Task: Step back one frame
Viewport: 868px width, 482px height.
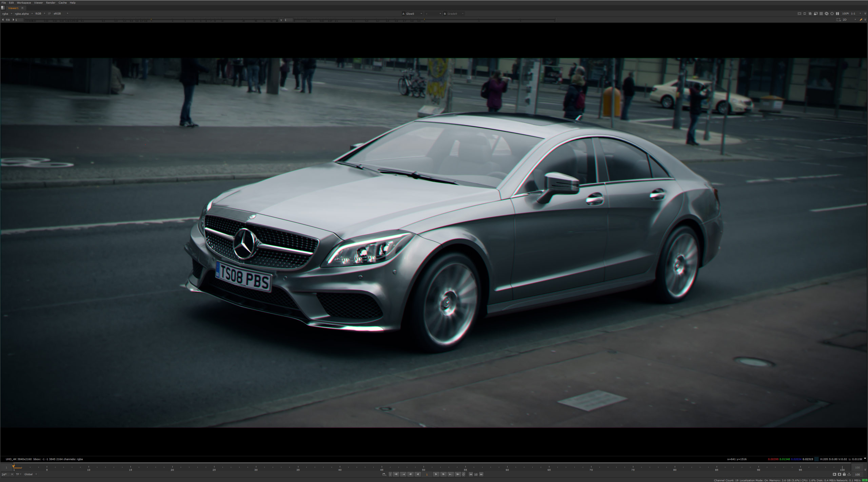Action: pos(410,474)
